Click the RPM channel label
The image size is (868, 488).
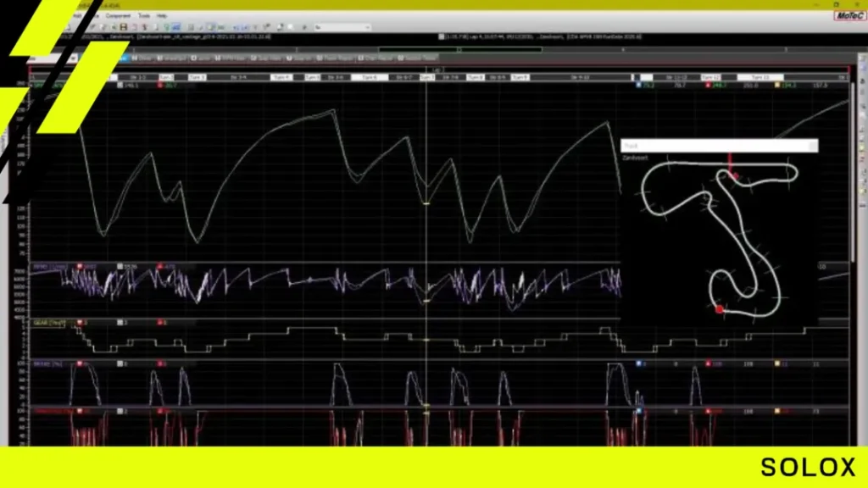pos(50,267)
